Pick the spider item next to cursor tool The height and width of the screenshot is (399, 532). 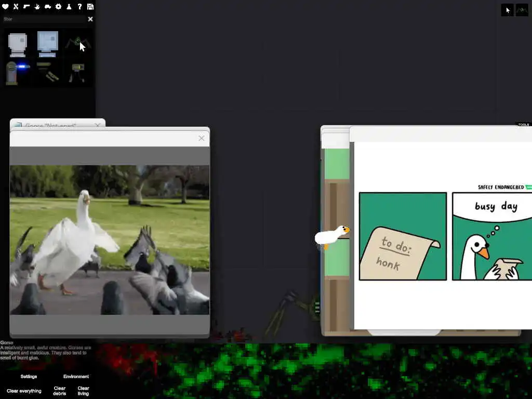pos(522,10)
